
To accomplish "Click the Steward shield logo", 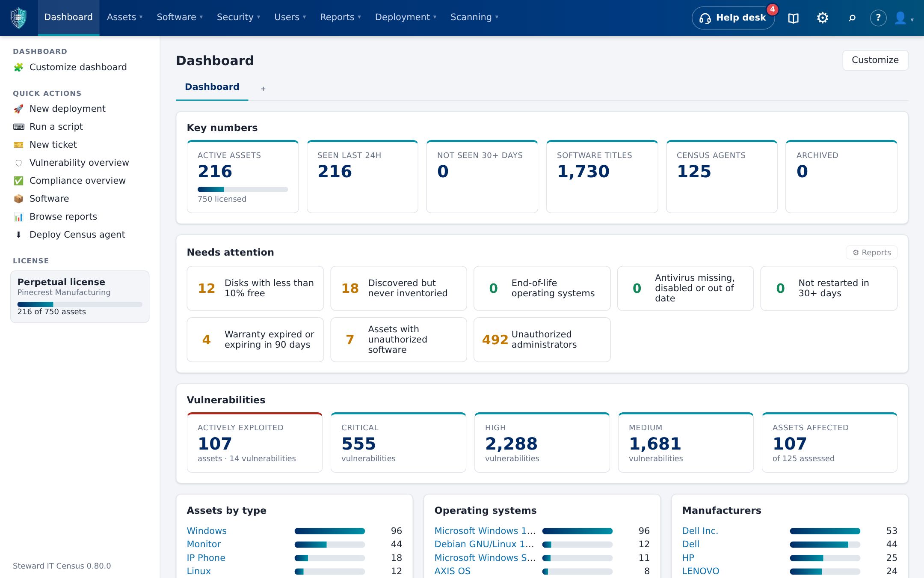I will [x=19, y=18].
